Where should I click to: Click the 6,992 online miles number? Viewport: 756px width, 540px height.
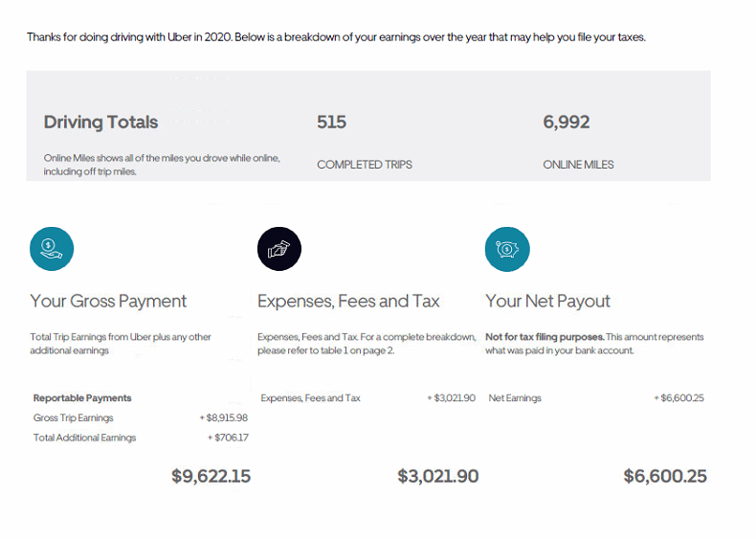click(567, 123)
